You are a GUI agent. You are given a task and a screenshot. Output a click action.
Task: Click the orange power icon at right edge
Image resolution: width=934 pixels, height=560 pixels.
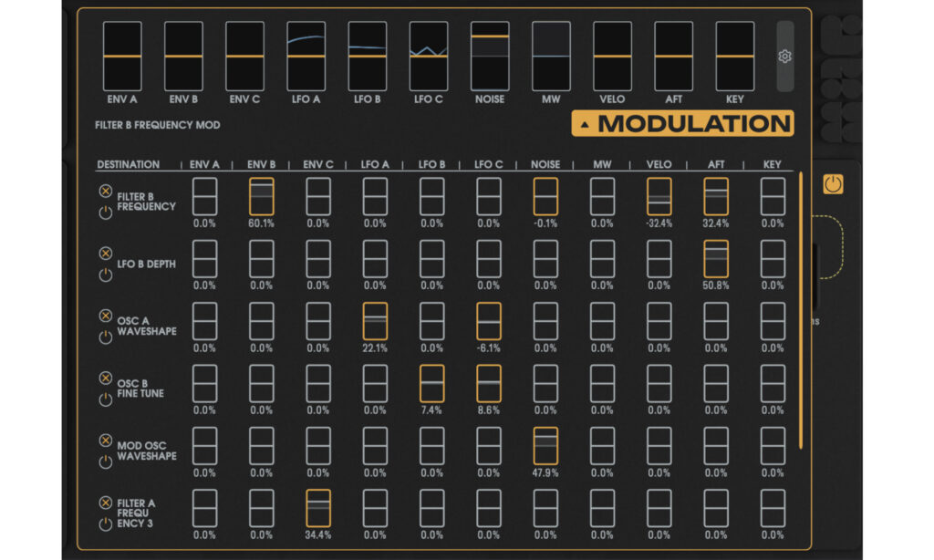click(833, 184)
